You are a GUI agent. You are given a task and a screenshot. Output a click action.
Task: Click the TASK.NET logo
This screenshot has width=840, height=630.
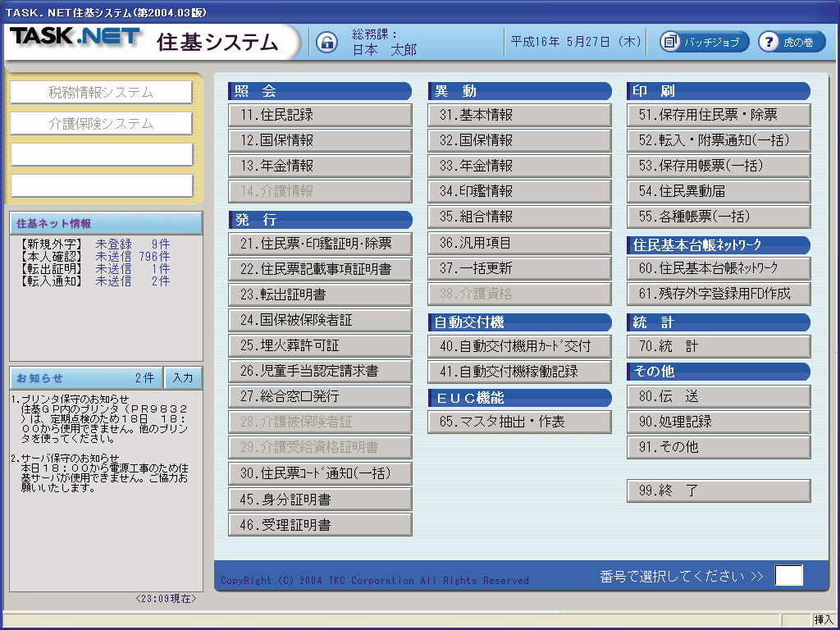[x=75, y=38]
